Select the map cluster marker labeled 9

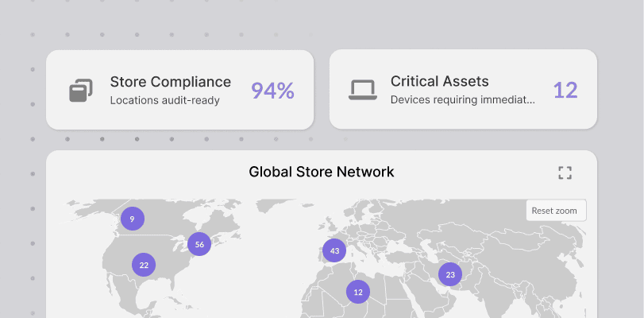[x=133, y=219]
